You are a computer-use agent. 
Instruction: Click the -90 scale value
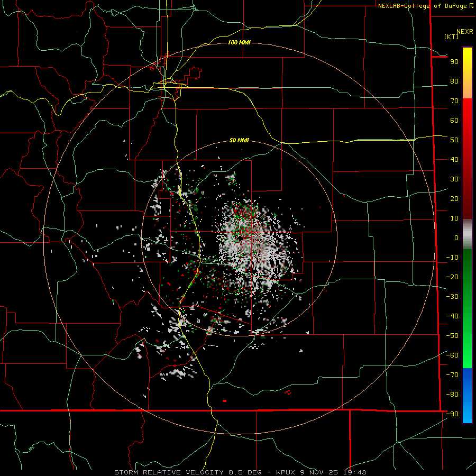click(452, 414)
